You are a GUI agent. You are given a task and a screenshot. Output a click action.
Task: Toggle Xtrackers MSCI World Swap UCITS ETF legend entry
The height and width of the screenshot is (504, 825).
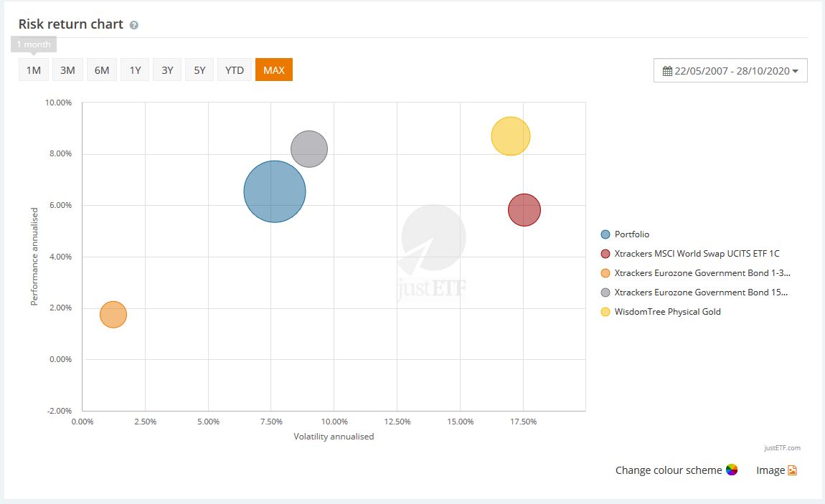pyautogui.click(x=690, y=254)
